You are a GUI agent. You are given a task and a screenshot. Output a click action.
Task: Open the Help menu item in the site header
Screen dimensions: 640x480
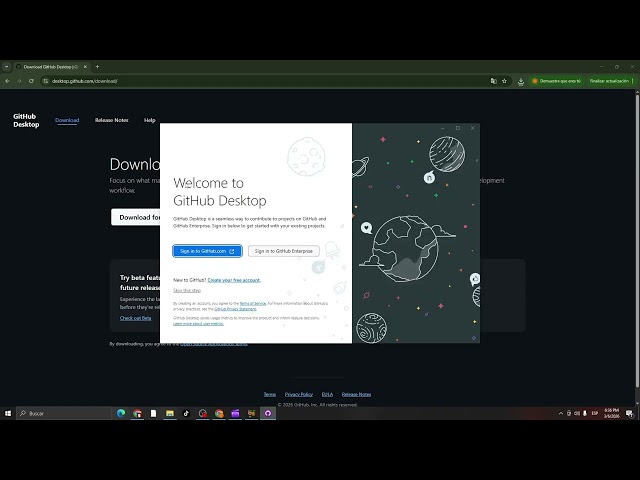coord(149,120)
